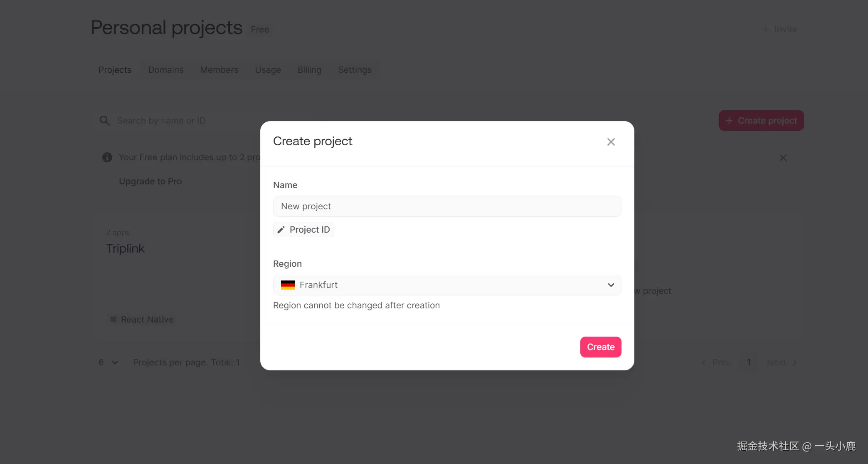The image size is (868, 464).
Task: Open the Billing tab
Action: [309, 70]
